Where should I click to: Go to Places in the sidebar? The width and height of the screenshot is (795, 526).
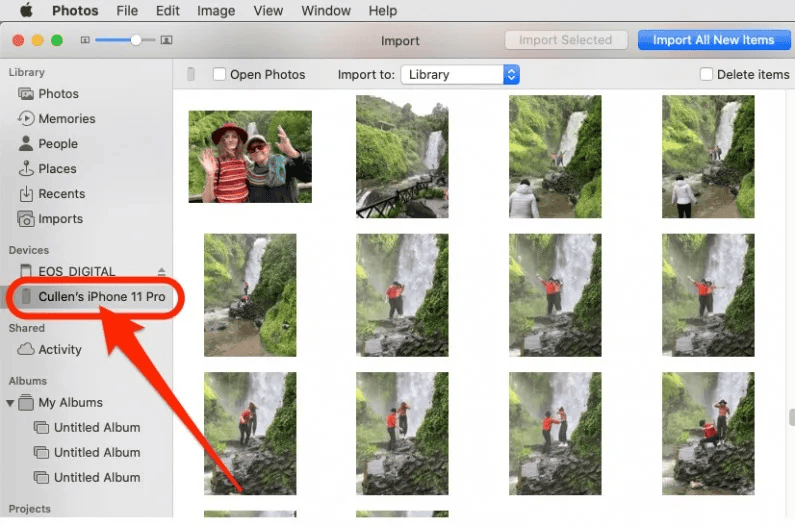tap(57, 169)
